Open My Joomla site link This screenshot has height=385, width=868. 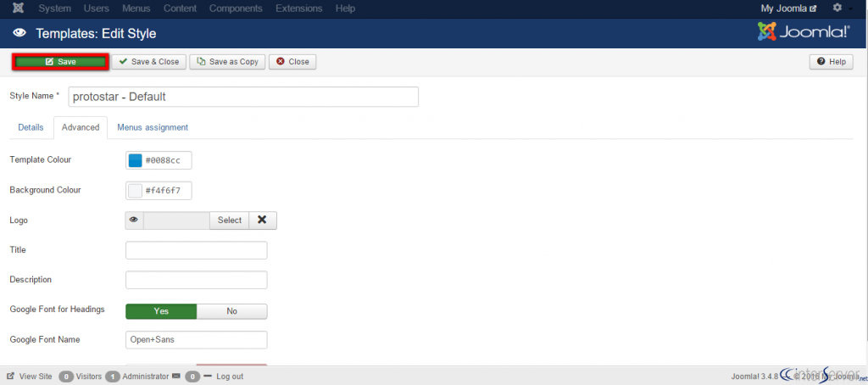tap(788, 8)
